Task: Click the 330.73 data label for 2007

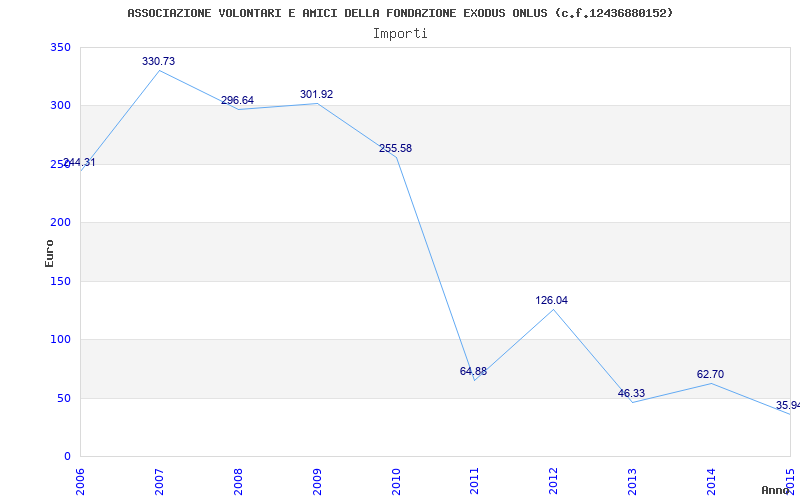Action: tap(158, 61)
